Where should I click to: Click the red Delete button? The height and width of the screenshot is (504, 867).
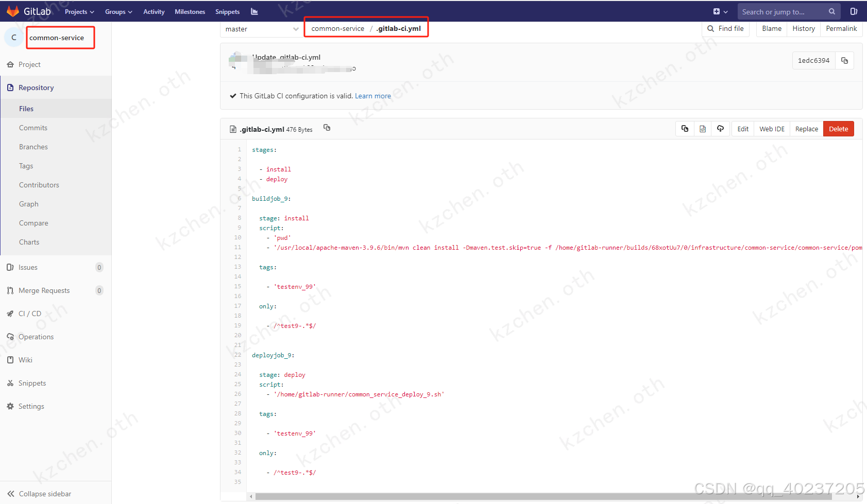coord(838,129)
